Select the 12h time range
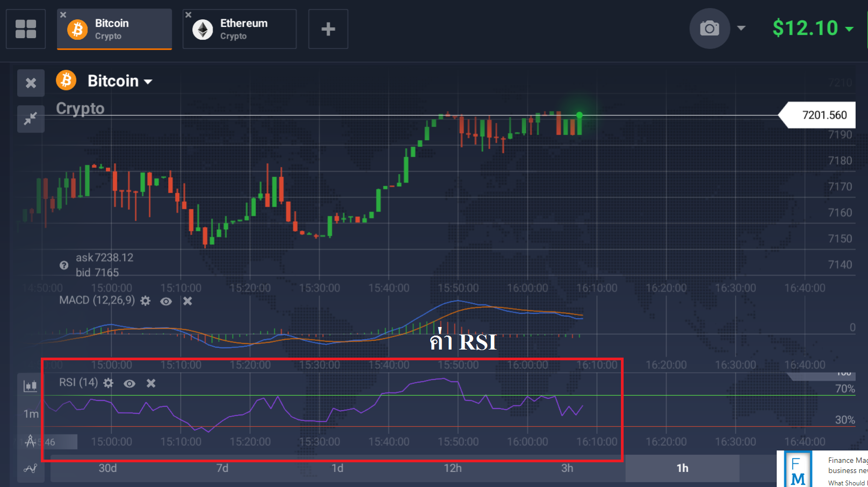The height and width of the screenshot is (487, 868). pyautogui.click(x=452, y=468)
